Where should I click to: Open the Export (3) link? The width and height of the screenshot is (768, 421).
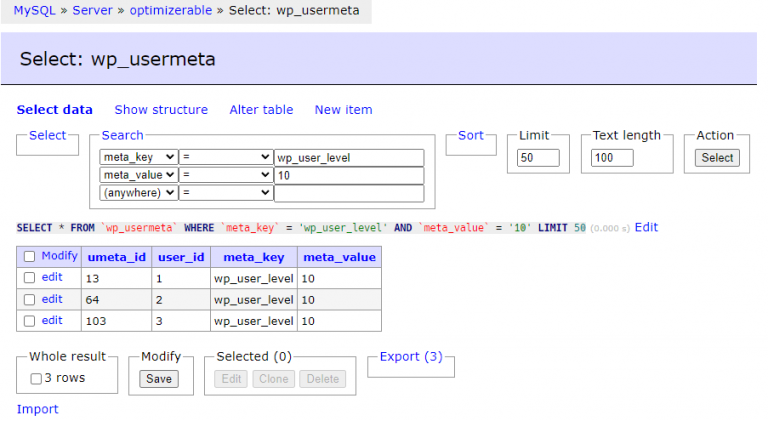[411, 356]
